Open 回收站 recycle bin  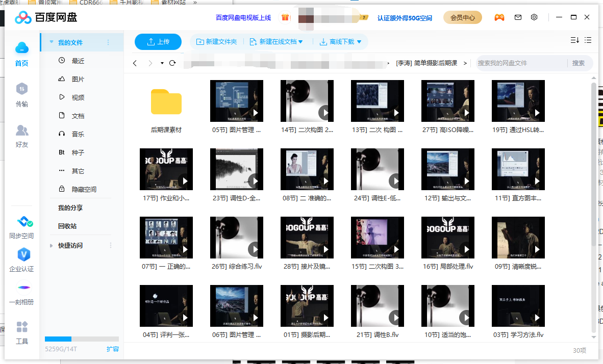[x=67, y=226]
